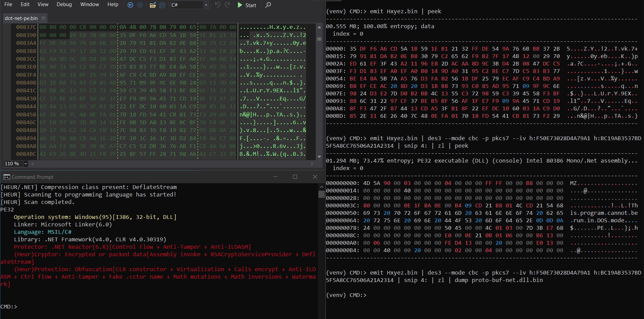Click the navigate back arrow icon

coord(130,5)
